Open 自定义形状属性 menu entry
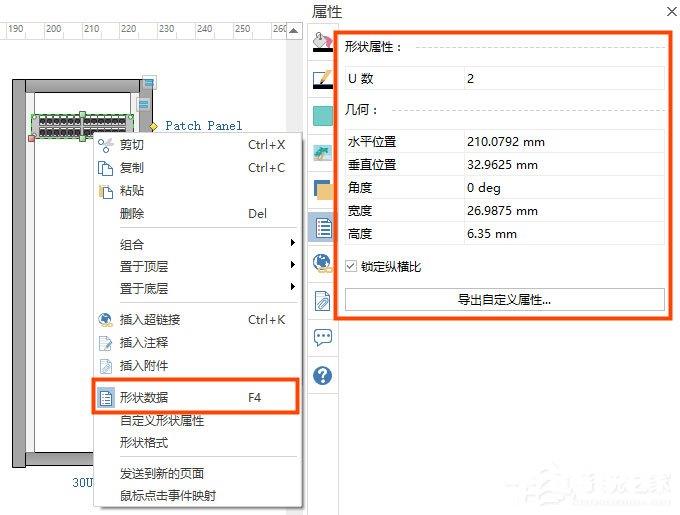This screenshot has height=515, width=680. pyautogui.click(x=197, y=420)
